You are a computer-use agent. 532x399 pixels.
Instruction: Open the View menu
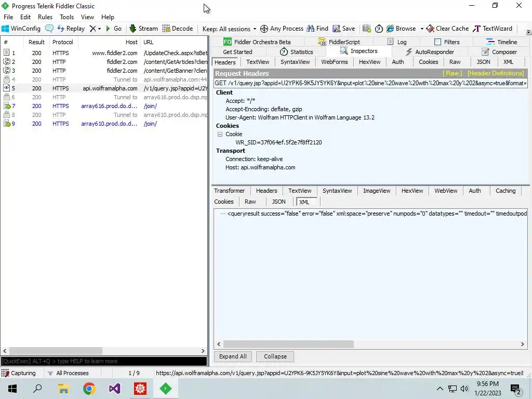[87, 17]
